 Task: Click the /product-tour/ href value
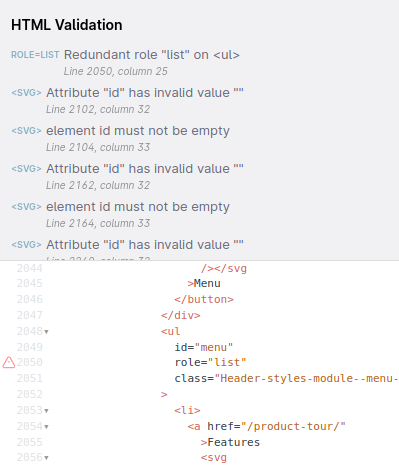coord(293,426)
